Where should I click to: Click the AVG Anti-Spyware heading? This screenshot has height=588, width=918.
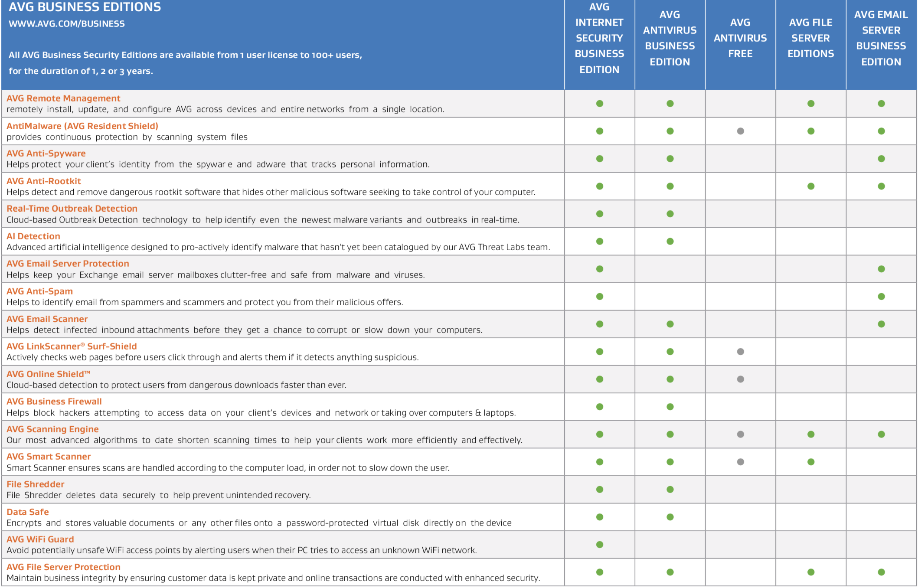46,154
